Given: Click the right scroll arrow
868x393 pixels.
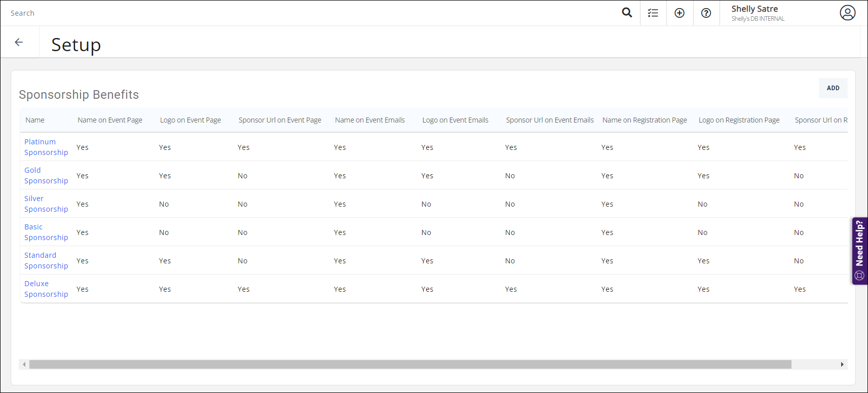Looking at the screenshot, I should pyautogui.click(x=842, y=365).
